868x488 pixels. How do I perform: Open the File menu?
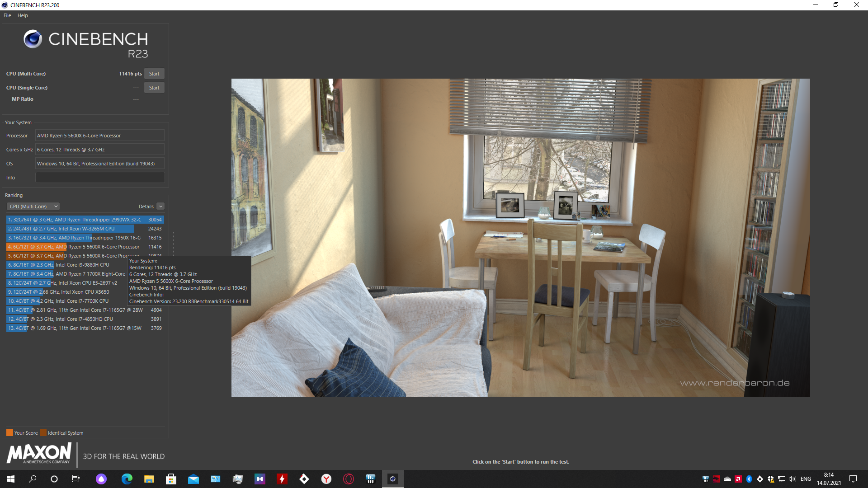(x=7, y=15)
